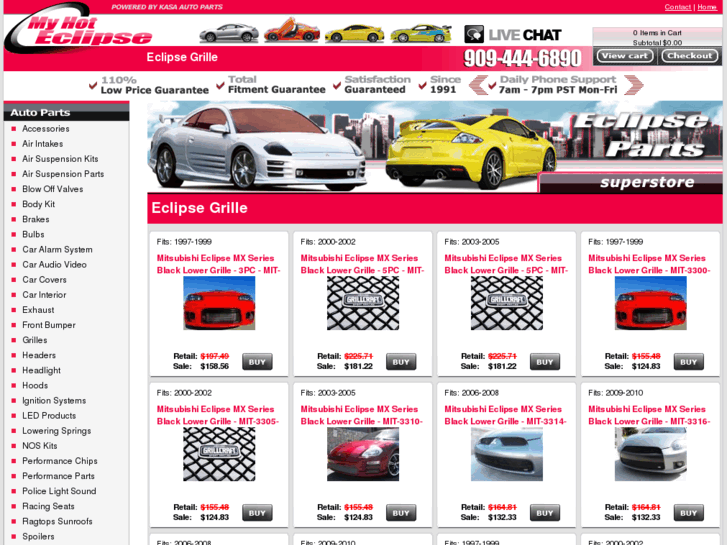Open Accessories category
Screen dimensions: 727x545
(46, 129)
